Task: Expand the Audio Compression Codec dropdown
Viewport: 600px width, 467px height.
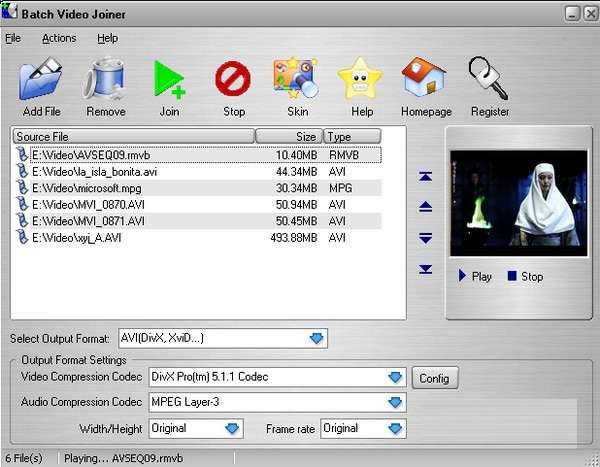Action: point(396,403)
